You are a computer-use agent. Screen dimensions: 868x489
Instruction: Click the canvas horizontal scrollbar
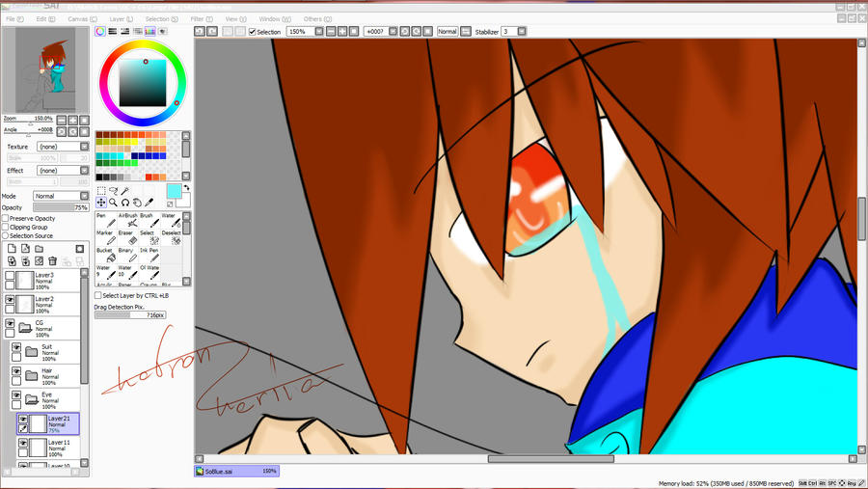click(x=551, y=459)
